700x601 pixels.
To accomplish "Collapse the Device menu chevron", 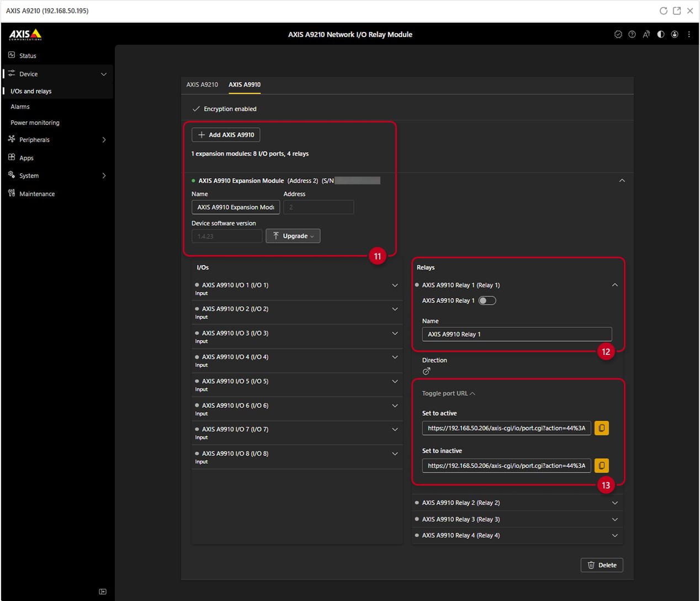I will (x=104, y=74).
